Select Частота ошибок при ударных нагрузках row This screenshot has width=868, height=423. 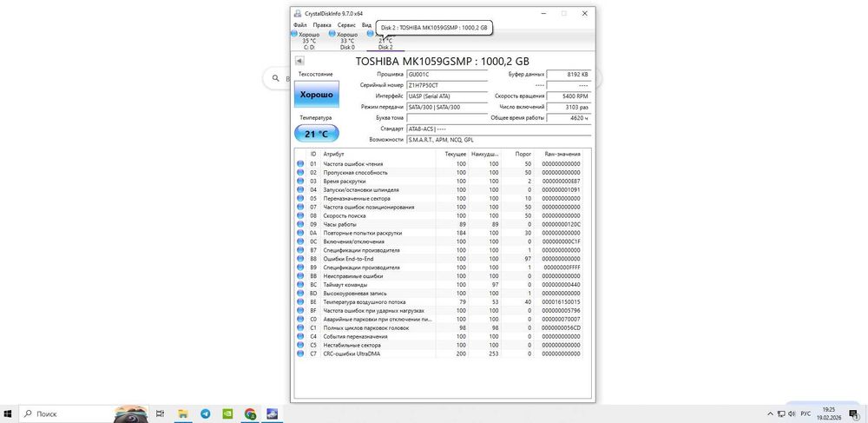(x=439, y=311)
